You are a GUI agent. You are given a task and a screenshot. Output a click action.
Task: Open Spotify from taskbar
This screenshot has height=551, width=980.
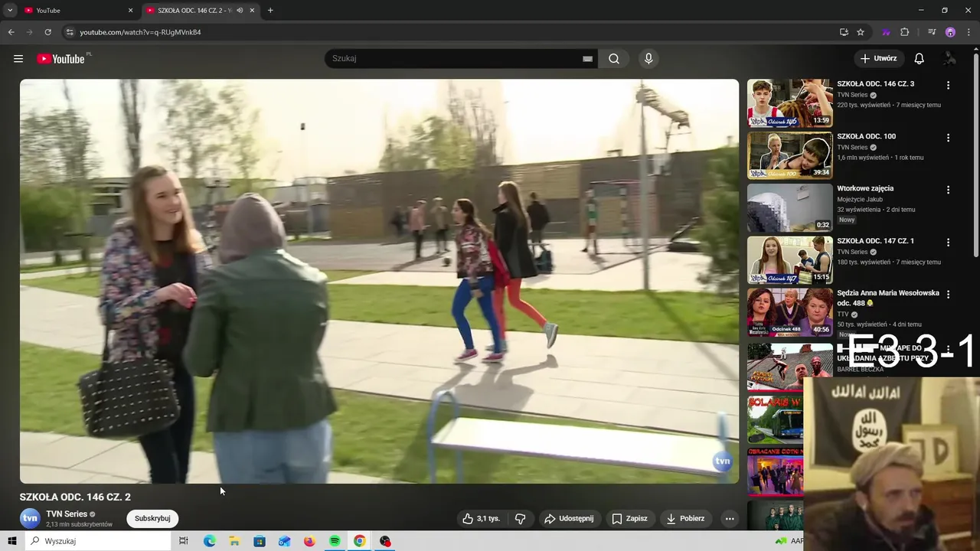click(335, 541)
